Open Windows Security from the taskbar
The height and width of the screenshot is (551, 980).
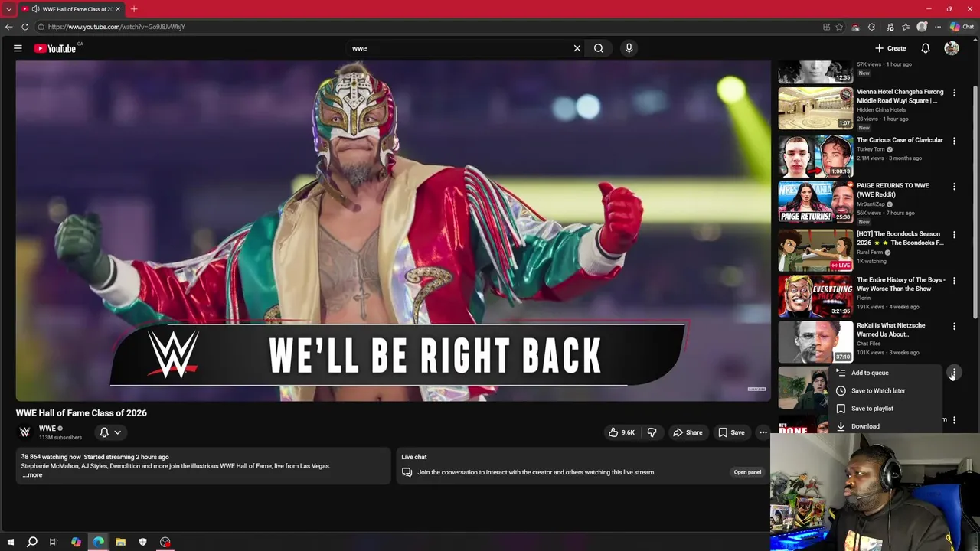[142, 542]
